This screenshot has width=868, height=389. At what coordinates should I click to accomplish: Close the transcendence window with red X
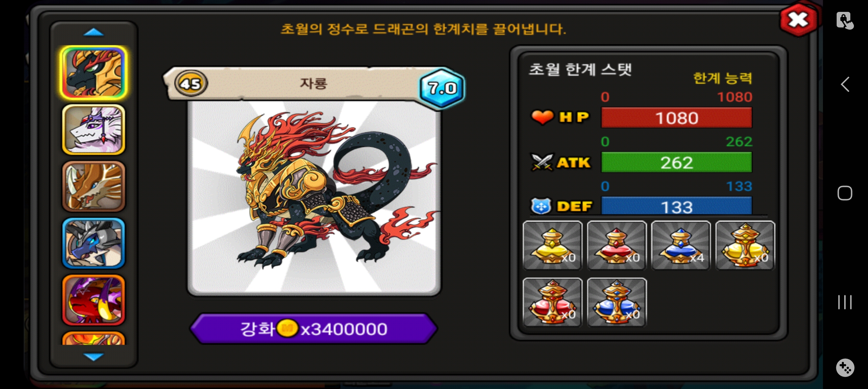(798, 19)
